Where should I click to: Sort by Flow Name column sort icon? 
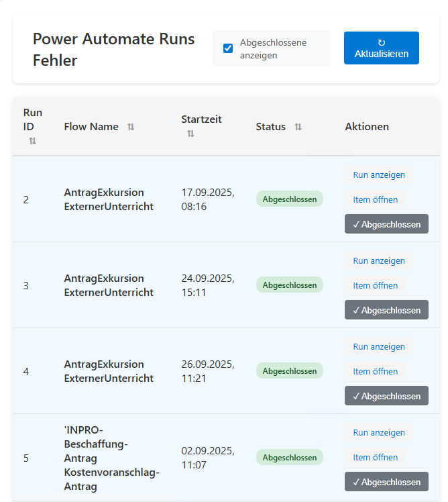pos(131,127)
